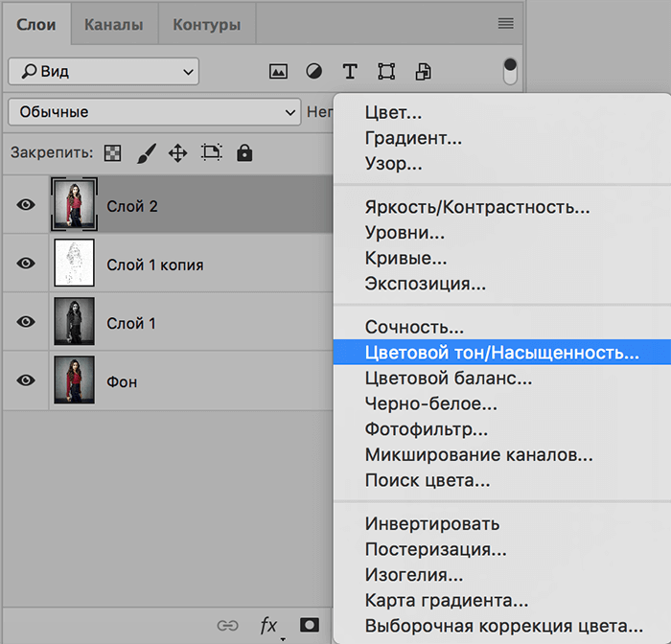Toggle visibility of the Фон layer
Image resolution: width=671 pixels, height=644 pixels.
coord(26,380)
